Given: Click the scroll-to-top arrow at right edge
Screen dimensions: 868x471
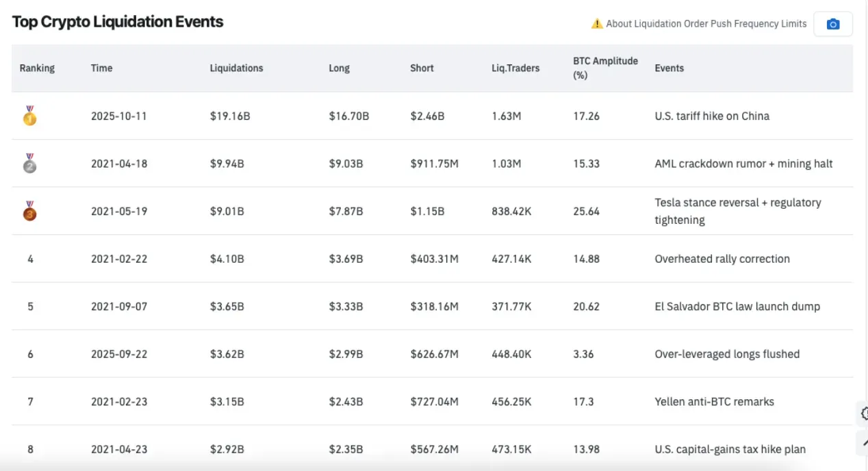Looking at the screenshot, I should (x=864, y=442).
